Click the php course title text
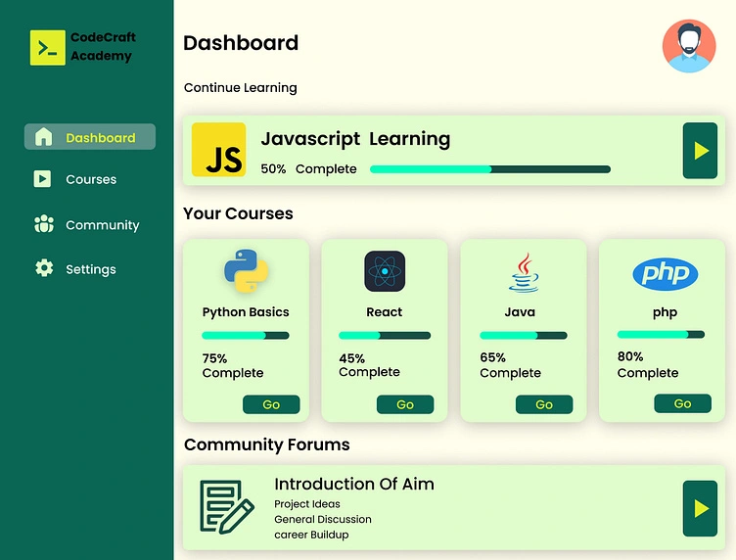The height and width of the screenshot is (560, 736). (665, 312)
